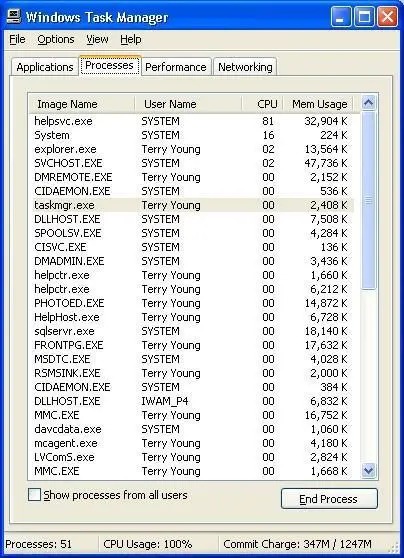This screenshot has width=404, height=558.
Task: Open the File menu
Action: click(x=17, y=39)
